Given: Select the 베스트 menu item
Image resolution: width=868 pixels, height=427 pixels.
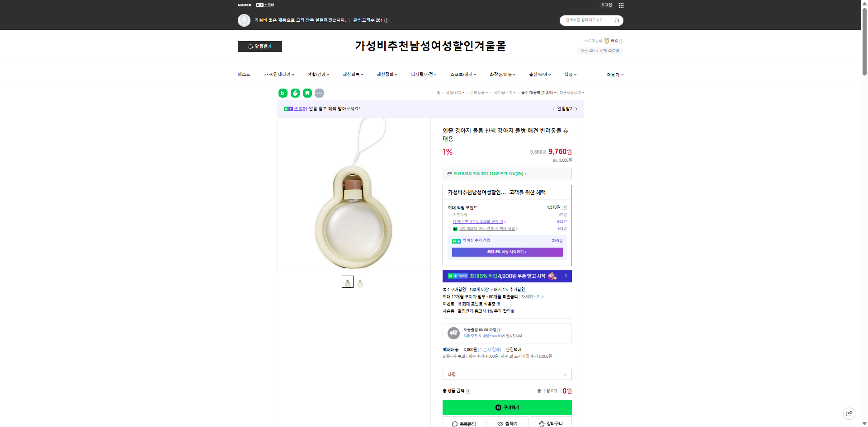Looking at the screenshot, I should [244, 74].
